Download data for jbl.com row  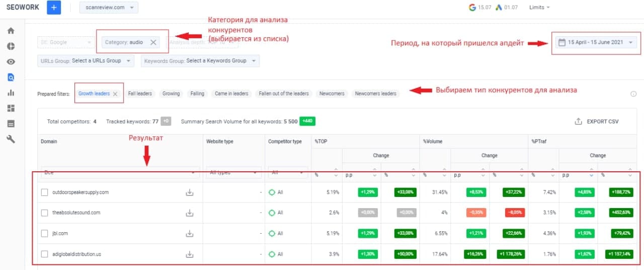tap(190, 233)
